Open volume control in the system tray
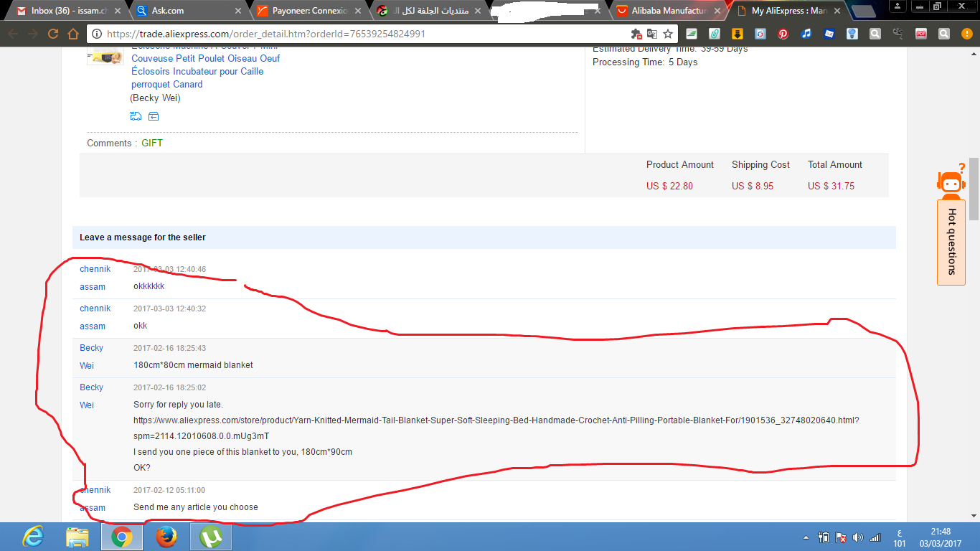 point(857,537)
